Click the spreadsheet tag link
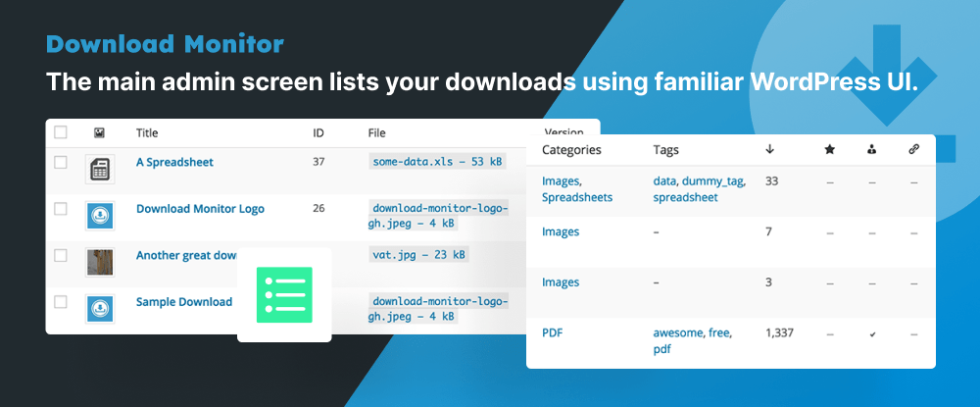The width and height of the screenshot is (980, 408). click(x=686, y=197)
